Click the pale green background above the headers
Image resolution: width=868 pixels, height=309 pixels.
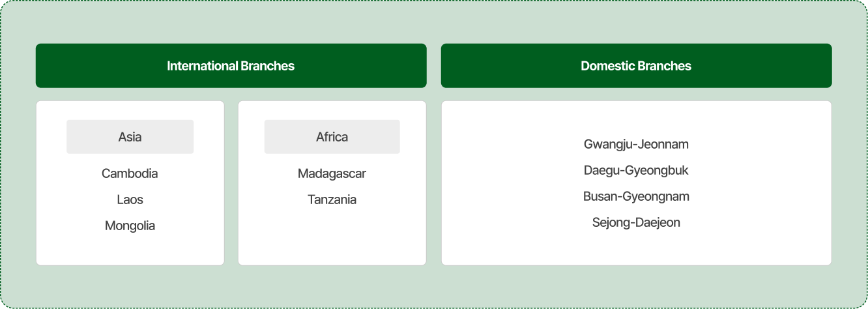click(x=434, y=23)
